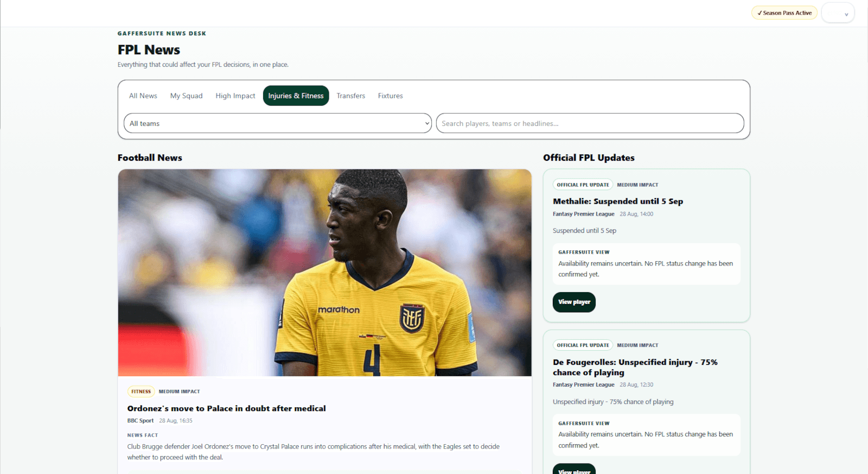Open headline 'Ordonez's move to Palace in doubt after medical'
Screen dimensions: 868x474
[x=227, y=408]
